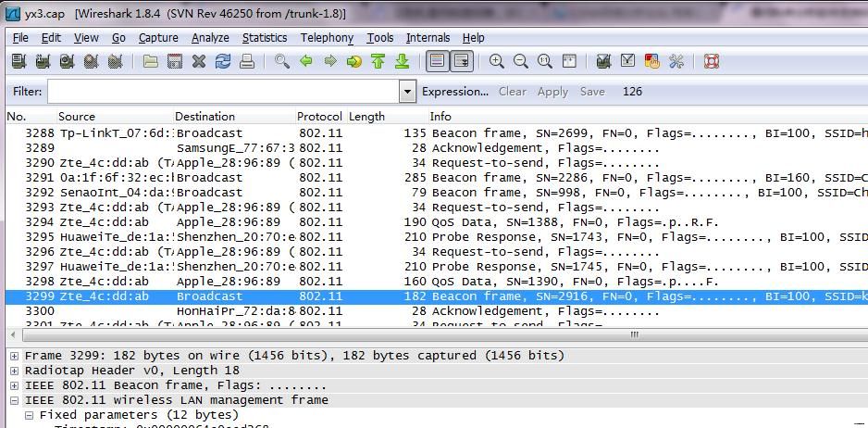Image resolution: width=868 pixels, height=428 pixels.
Task: Select packet 3291 beacon frame SN=2286
Action: (x=437, y=178)
